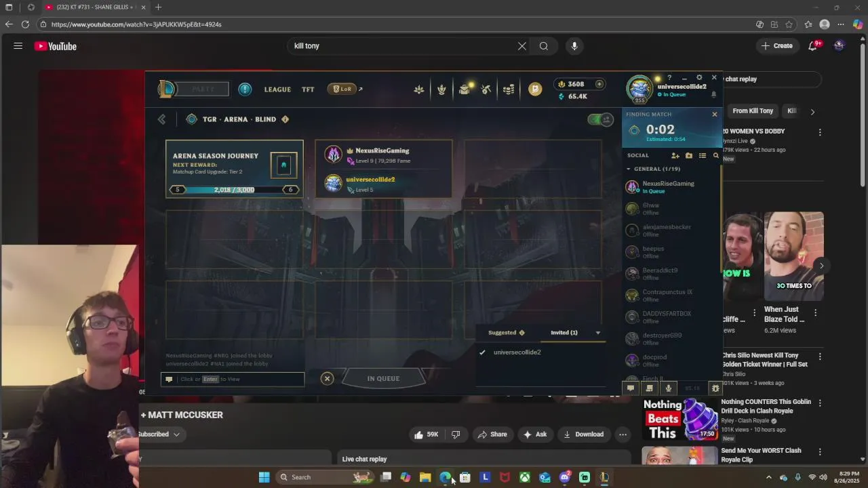Click the new folder icon in Social
The width and height of the screenshot is (868, 488).
coord(689,156)
